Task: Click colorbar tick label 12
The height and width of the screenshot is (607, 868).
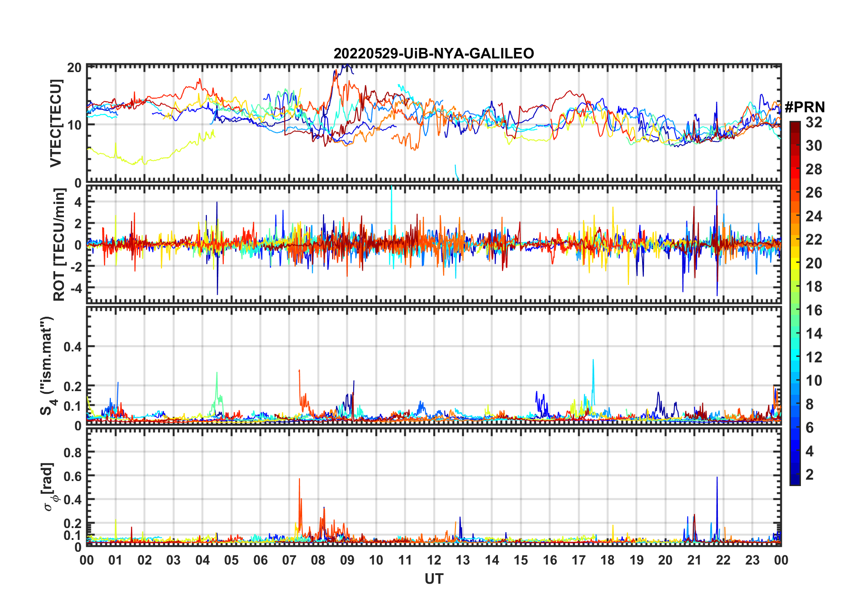Action: point(814,357)
